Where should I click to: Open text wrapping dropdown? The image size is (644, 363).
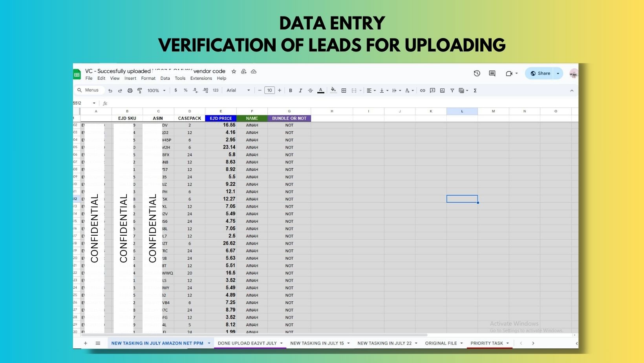[397, 90]
